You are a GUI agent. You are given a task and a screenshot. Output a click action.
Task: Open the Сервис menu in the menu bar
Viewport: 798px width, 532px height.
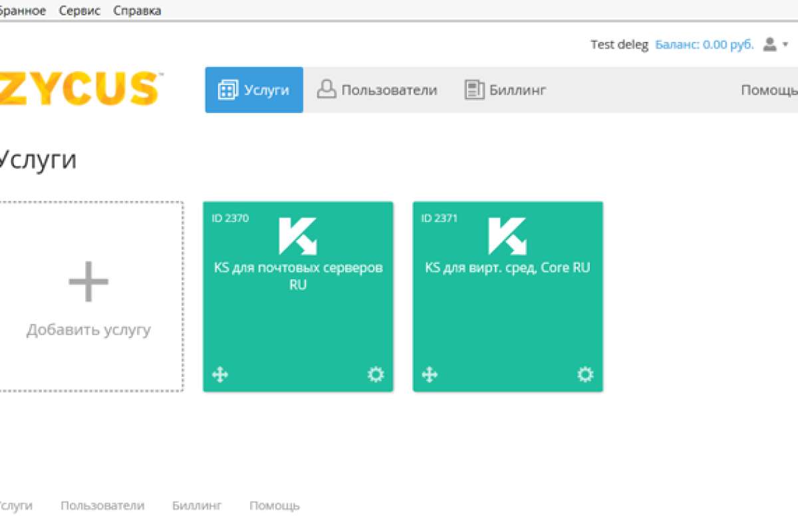(x=80, y=11)
